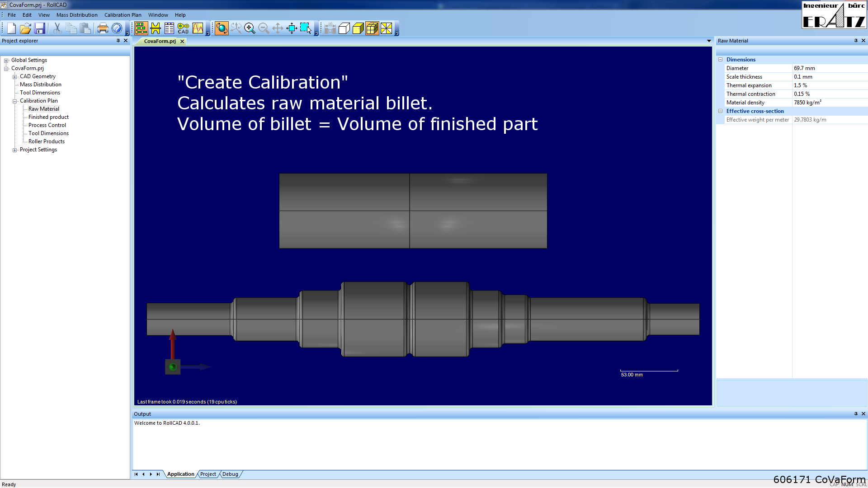Open the table list toolbar icon
This screenshot has height=488, width=868.
click(170, 28)
